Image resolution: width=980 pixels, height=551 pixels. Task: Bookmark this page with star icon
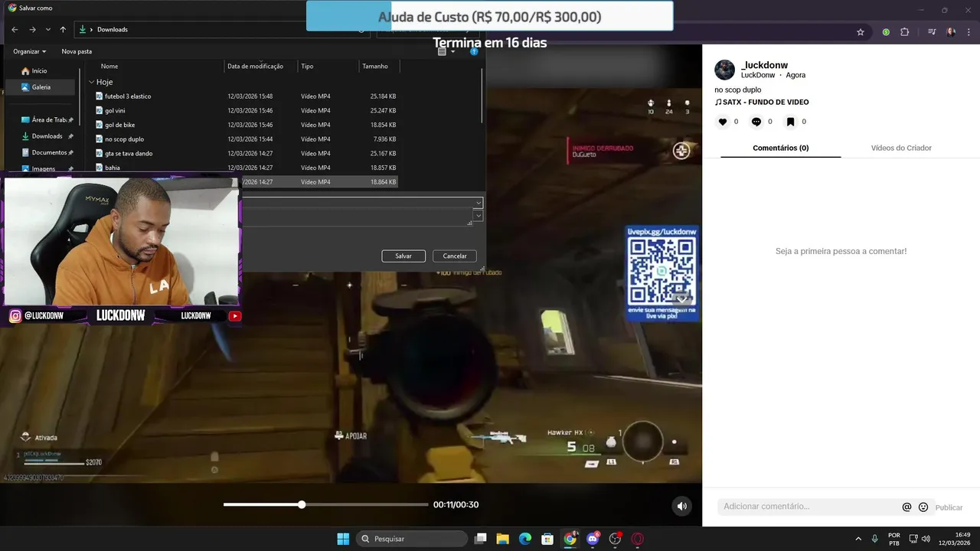tap(861, 32)
